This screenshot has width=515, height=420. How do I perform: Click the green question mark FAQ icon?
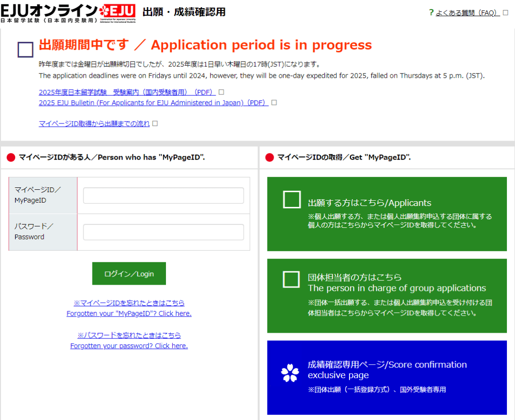point(431,12)
